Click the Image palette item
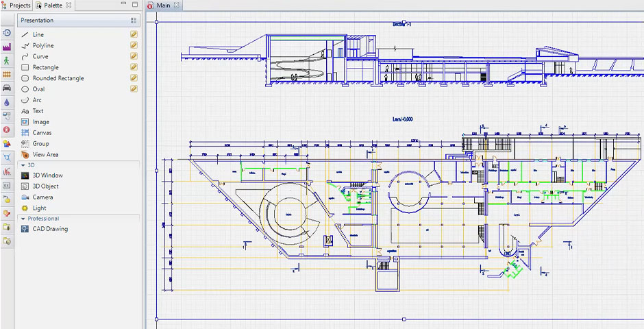The width and height of the screenshot is (644, 329). point(40,122)
